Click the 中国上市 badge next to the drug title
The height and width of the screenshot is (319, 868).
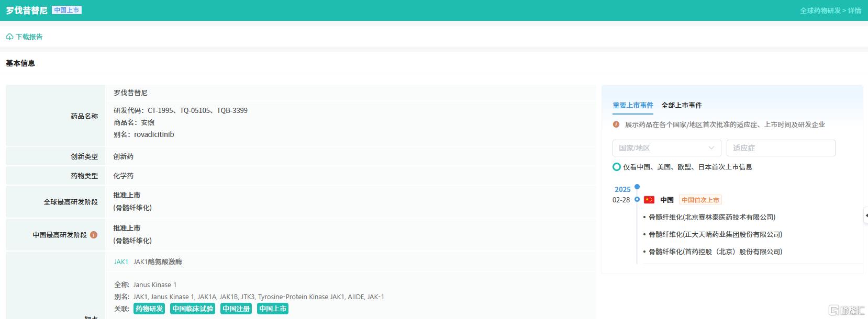coord(66,10)
